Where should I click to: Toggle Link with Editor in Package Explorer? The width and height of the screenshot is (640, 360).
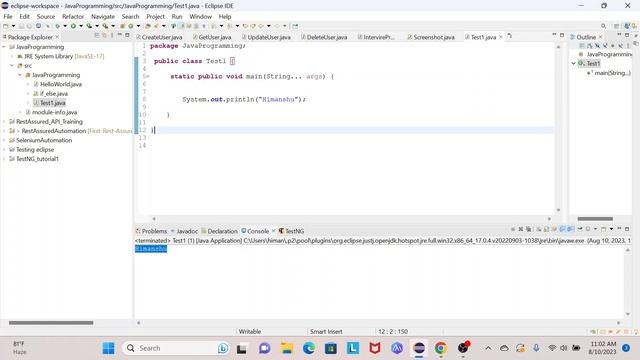pos(104,36)
